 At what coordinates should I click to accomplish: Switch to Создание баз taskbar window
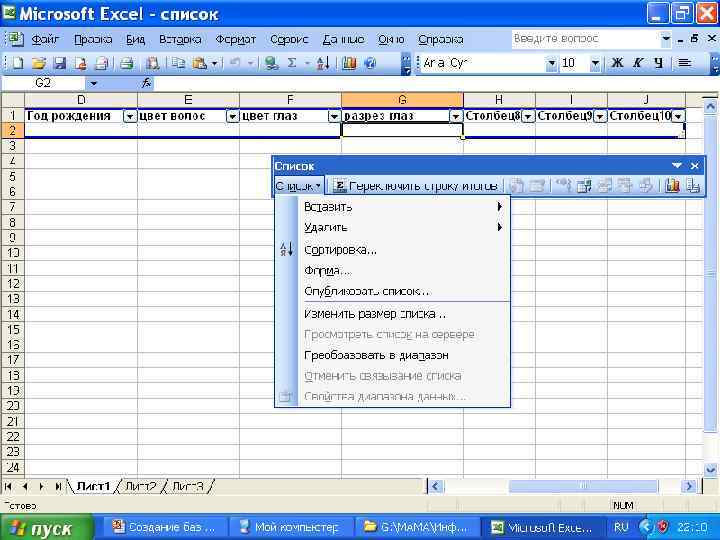(165, 528)
